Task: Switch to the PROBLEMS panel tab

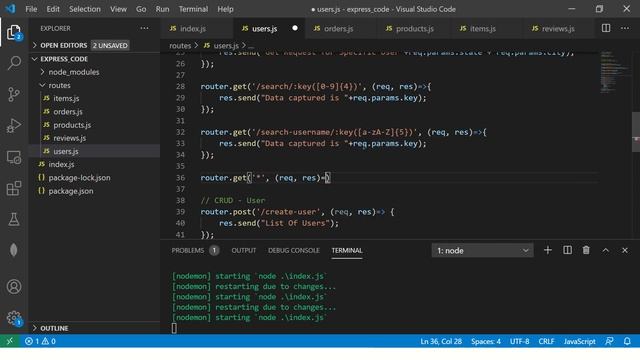Action: 195,250
